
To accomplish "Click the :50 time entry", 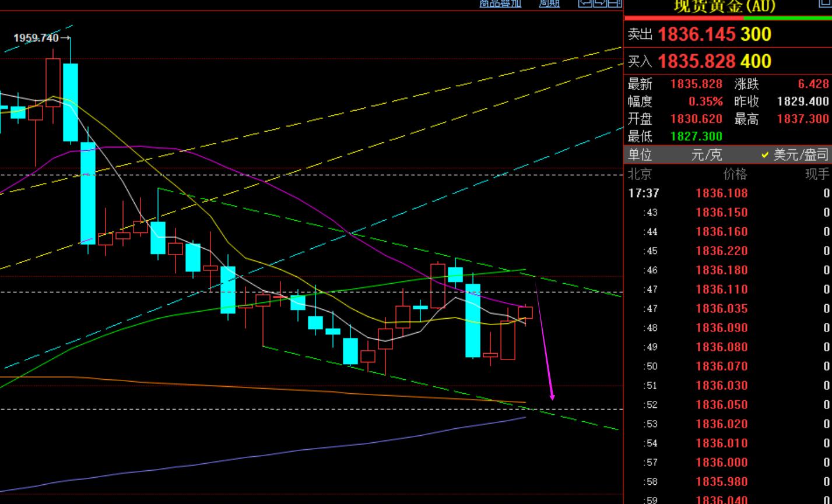I will pyautogui.click(x=650, y=366).
